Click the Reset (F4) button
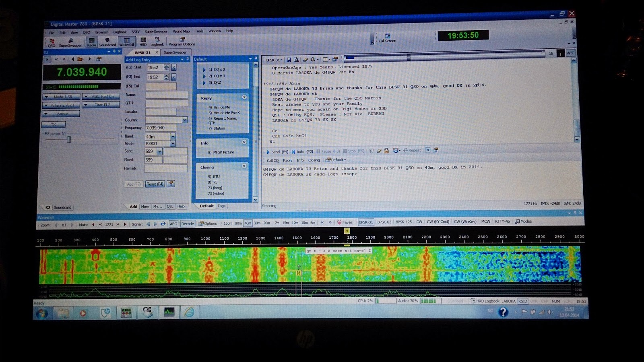The image size is (644, 362). point(155,184)
